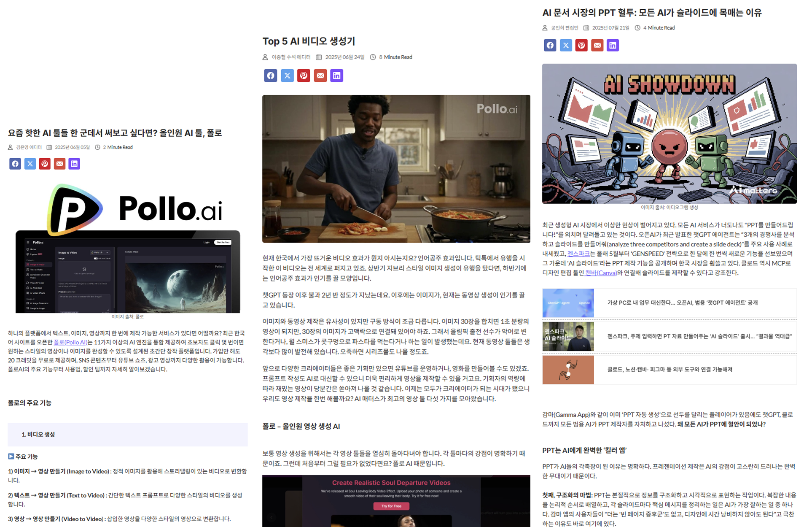Share the Top 5 AI video article on Facebook
This screenshot has height=527, width=812.
pos(271,76)
